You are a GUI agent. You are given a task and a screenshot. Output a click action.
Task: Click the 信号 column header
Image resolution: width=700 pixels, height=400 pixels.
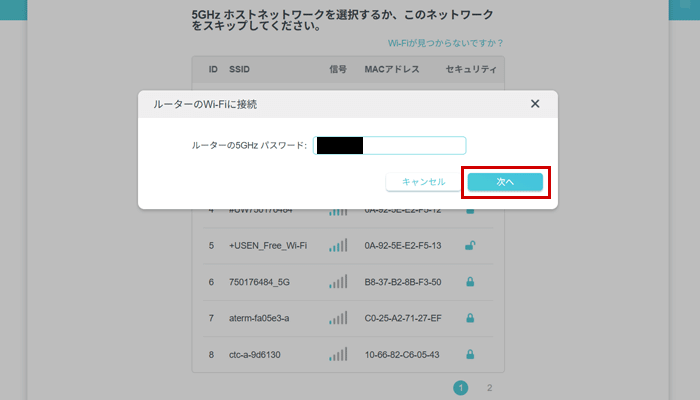click(x=338, y=69)
